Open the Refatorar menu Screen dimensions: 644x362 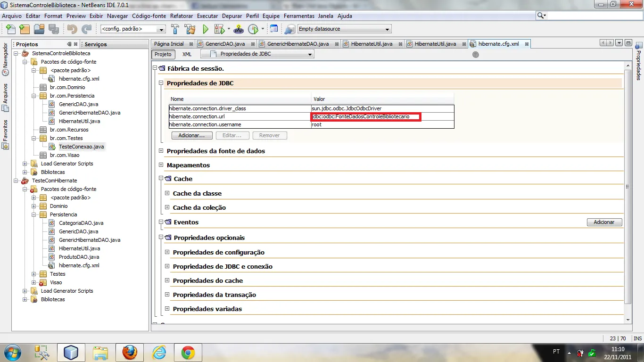coord(182,16)
